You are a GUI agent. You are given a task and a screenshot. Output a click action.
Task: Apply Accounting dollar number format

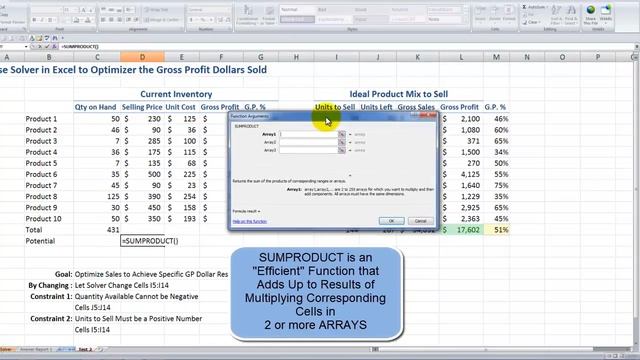click(x=192, y=20)
